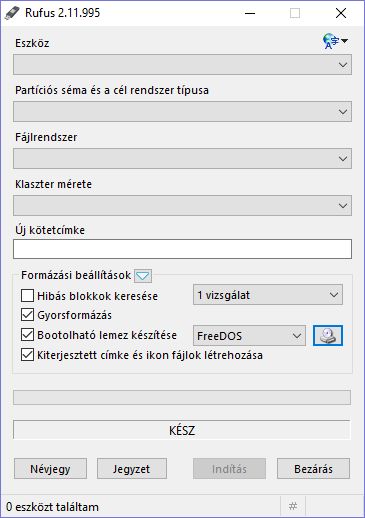Image resolution: width=365 pixels, height=518 pixels.
Task: Open the 1 vizsgálat passes dropdown
Action: click(x=268, y=295)
